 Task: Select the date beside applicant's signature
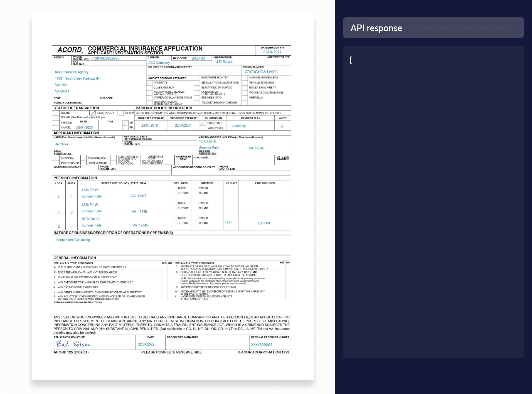[146, 344]
